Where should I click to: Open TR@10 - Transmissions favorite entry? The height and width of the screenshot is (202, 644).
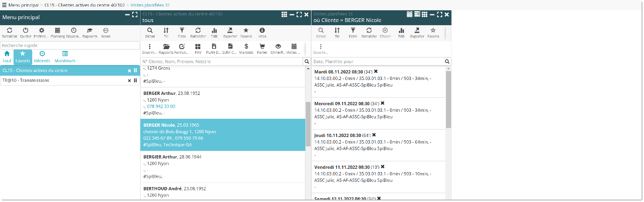[26, 80]
